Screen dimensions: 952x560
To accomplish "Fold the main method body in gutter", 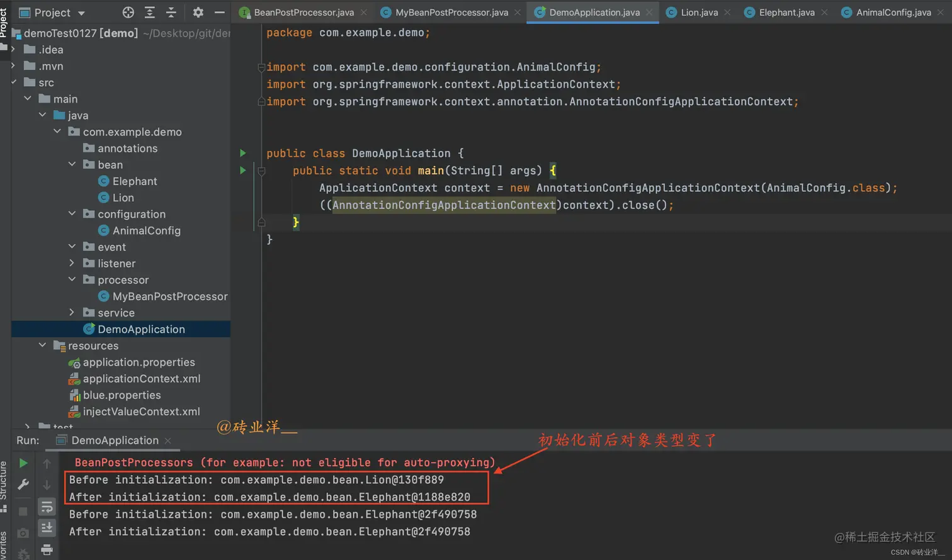I will coord(261,171).
